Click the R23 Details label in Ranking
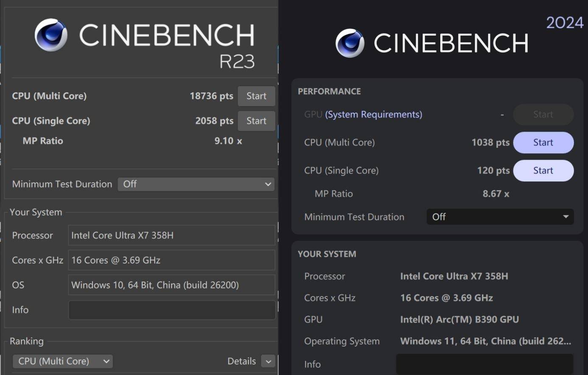The width and height of the screenshot is (588, 375). [x=241, y=361]
